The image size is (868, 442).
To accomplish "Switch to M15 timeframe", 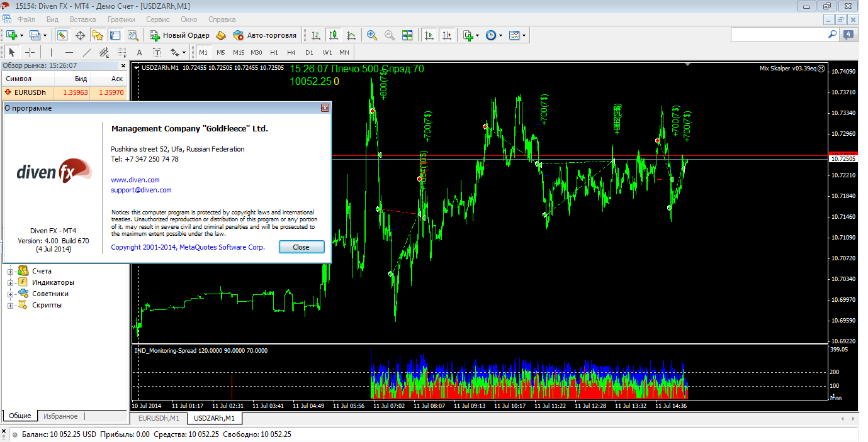I will point(239,52).
